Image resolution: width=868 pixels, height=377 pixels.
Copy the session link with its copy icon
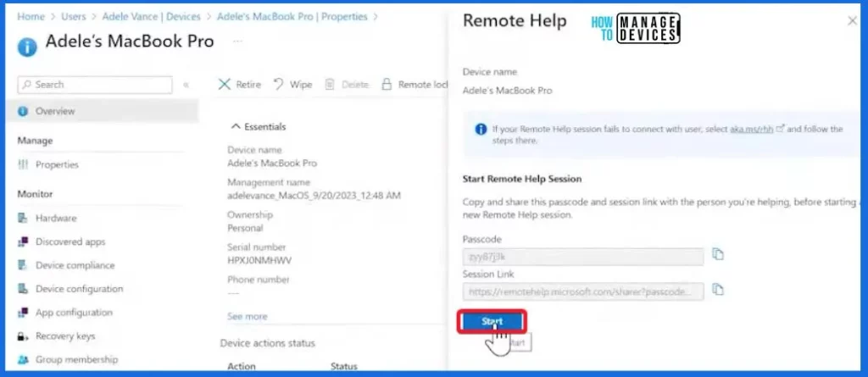pos(718,290)
